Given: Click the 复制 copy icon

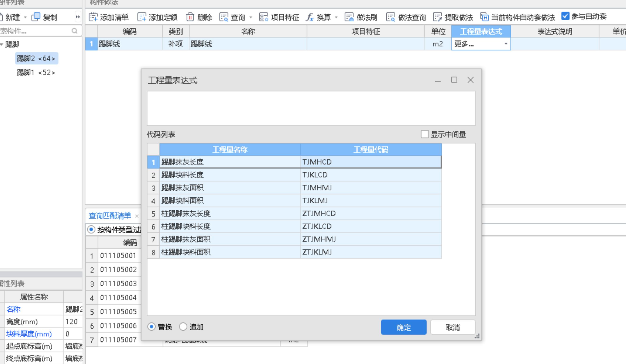Looking at the screenshot, I should point(36,17).
